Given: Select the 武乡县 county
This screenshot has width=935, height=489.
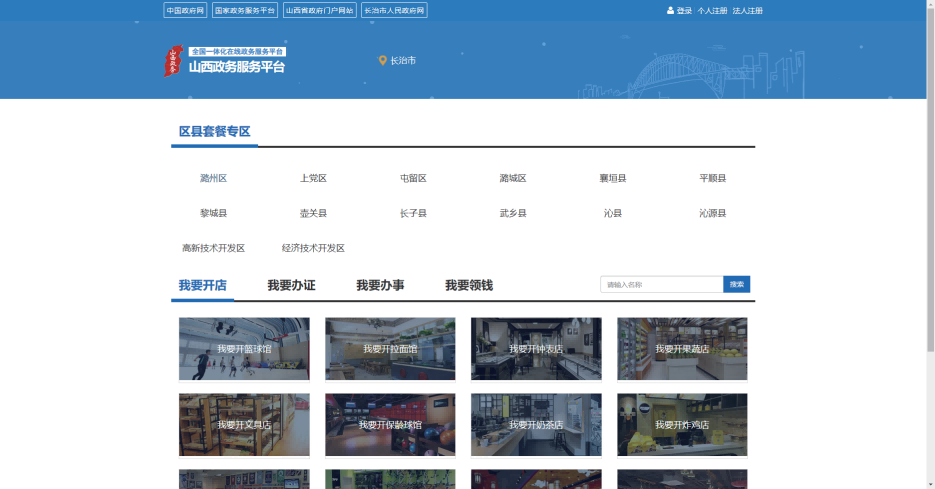Looking at the screenshot, I should 513,213.
